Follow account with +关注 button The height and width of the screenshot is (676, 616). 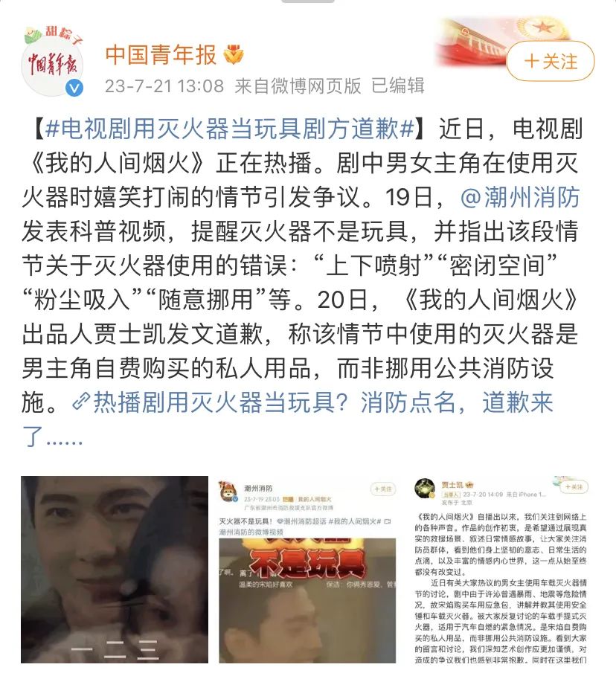coord(551,61)
